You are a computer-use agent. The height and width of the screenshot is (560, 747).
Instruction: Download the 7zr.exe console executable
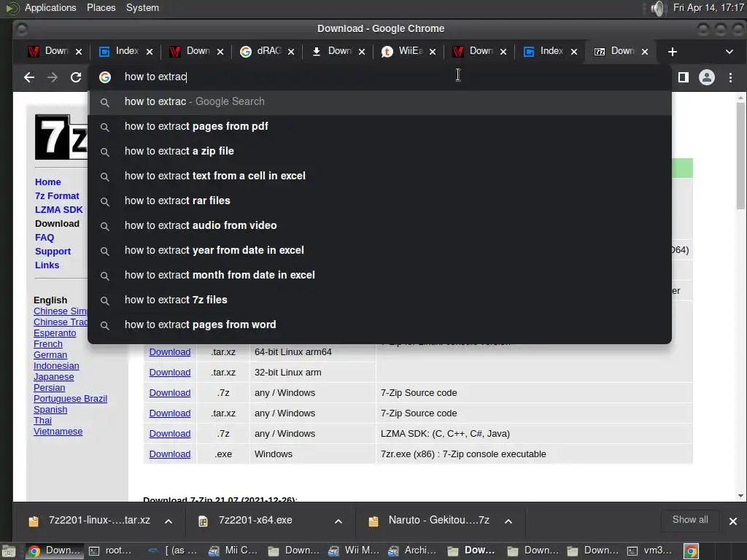tap(169, 454)
